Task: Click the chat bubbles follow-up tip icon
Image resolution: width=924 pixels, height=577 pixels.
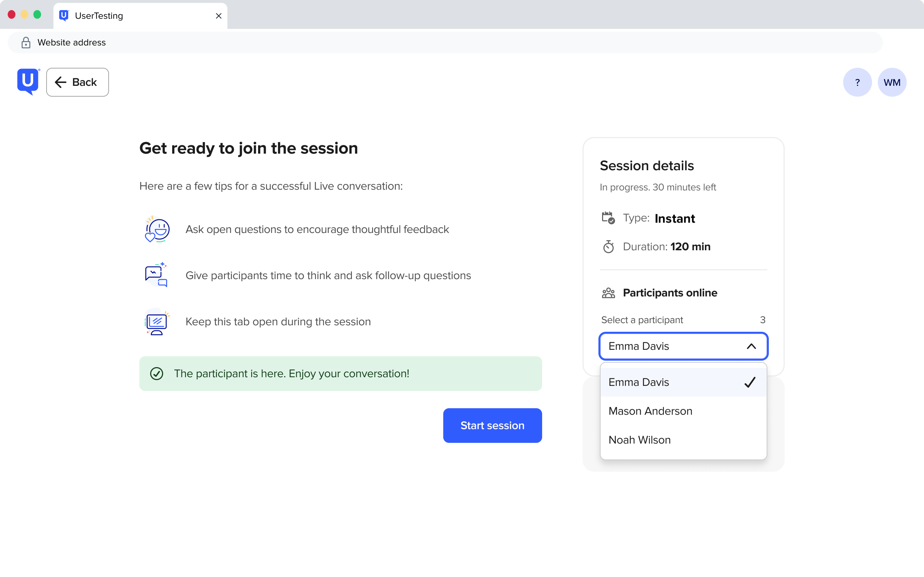Action: [156, 275]
